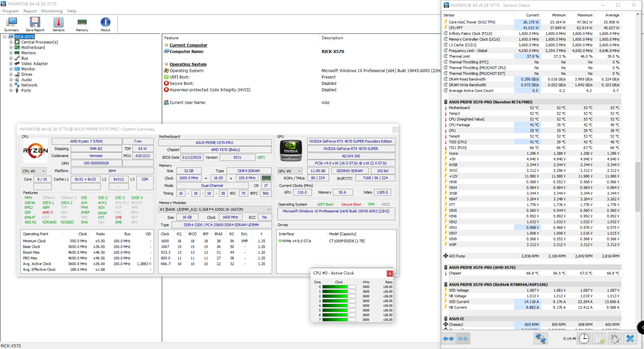Image resolution: width=644 pixels, height=349 pixels.
Task: Open the Report menu
Action: pyautogui.click(x=30, y=11)
